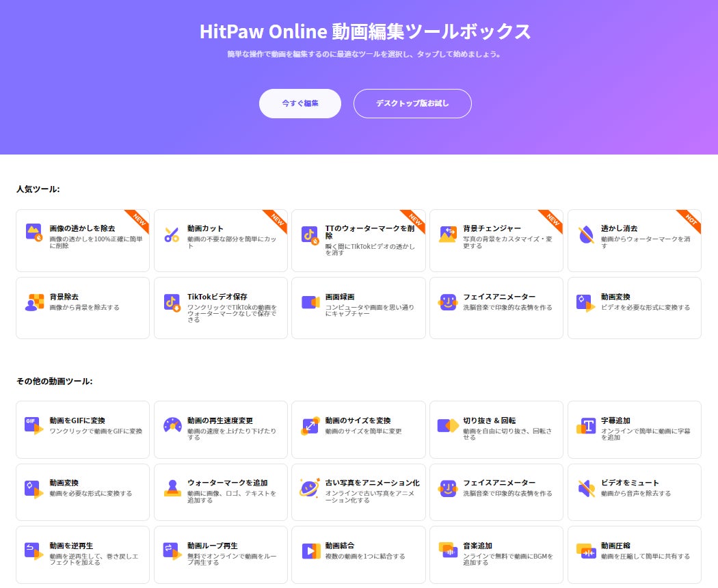Click the フェイスアニメーター icon in その他の動画ツール
The height and width of the screenshot is (588, 718).
coord(448,488)
